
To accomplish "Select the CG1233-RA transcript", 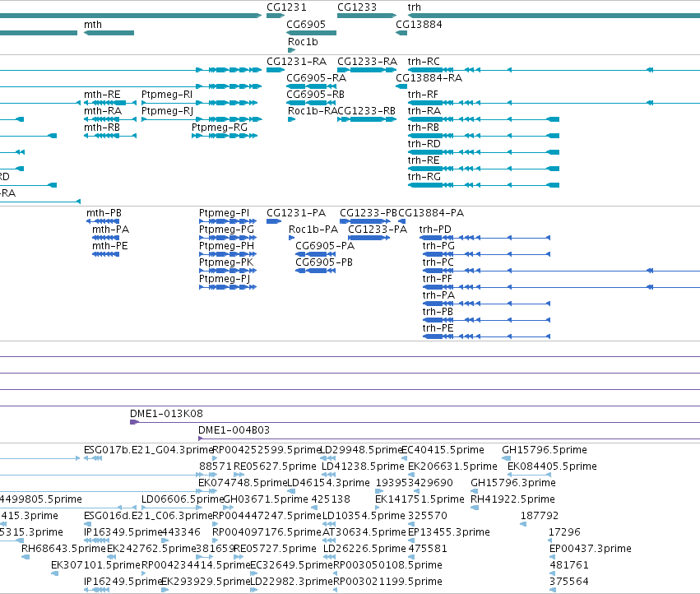I will [367, 62].
